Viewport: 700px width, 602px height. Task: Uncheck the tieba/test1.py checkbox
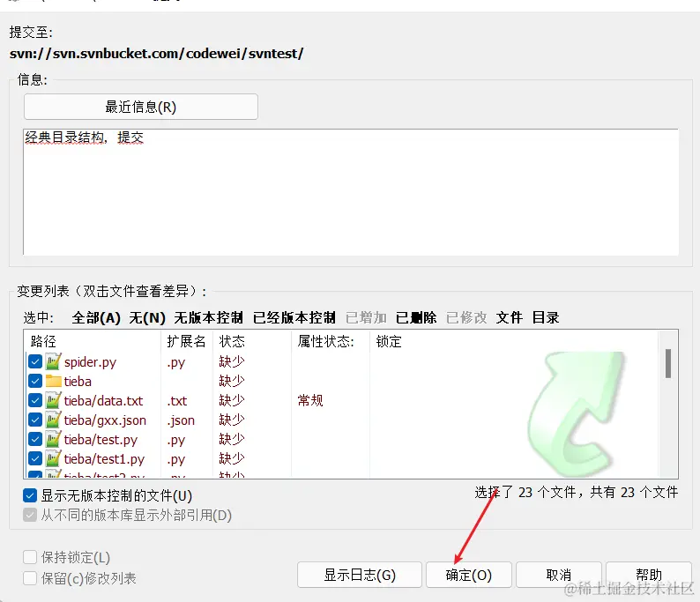click(x=34, y=458)
